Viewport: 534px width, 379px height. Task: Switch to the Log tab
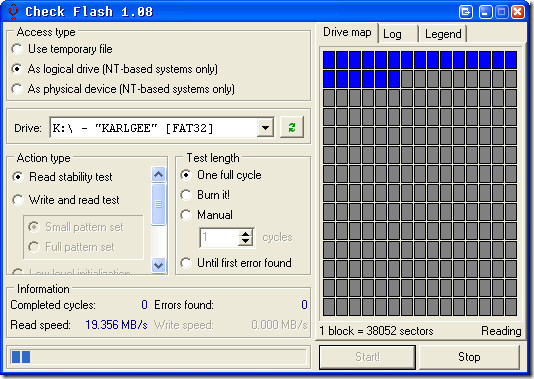(397, 34)
